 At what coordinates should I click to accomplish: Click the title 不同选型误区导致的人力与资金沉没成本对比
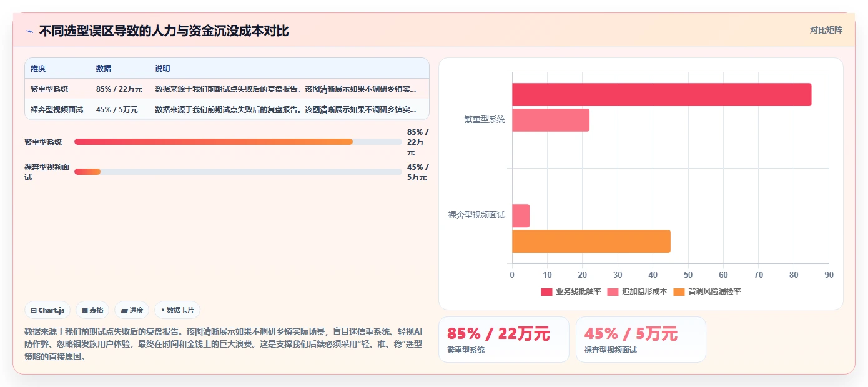pos(164,31)
